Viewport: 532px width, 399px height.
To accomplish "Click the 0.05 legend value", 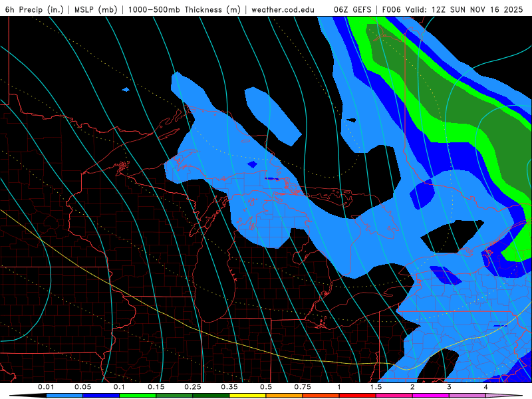I will (82, 387).
